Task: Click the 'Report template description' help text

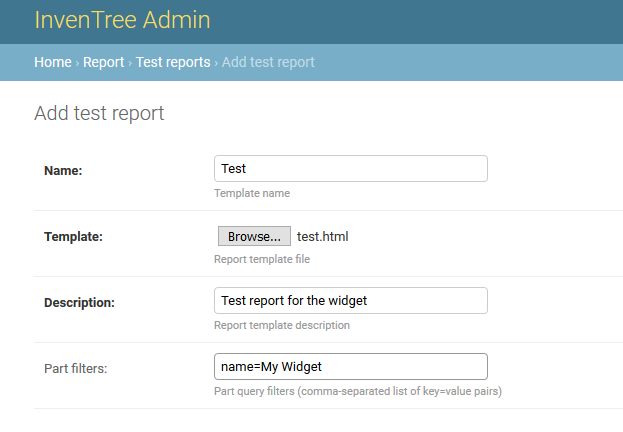Action: click(x=282, y=325)
